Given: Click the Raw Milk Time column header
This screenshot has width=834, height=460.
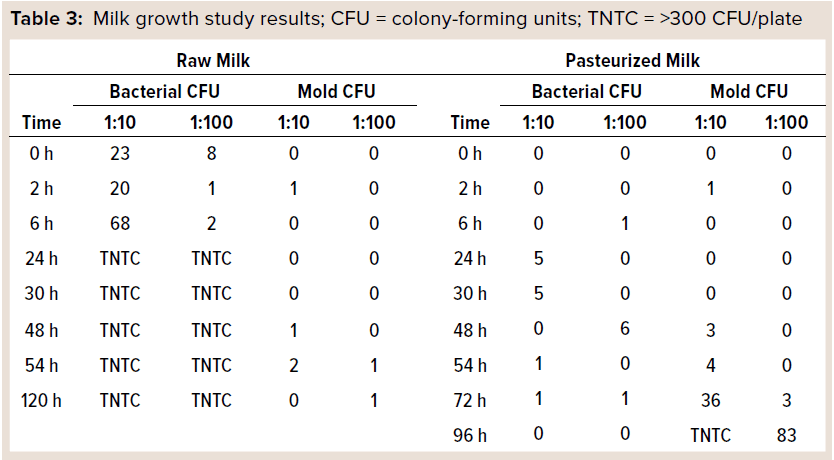Looking at the screenshot, I should (41, 123).
